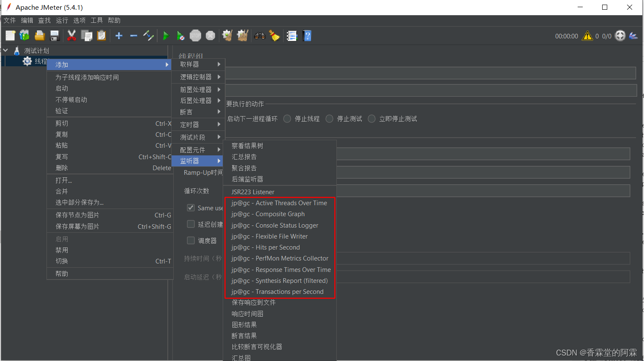Click the Save floppy disk icon
This screenshot has height=361, width=644.
55,36
